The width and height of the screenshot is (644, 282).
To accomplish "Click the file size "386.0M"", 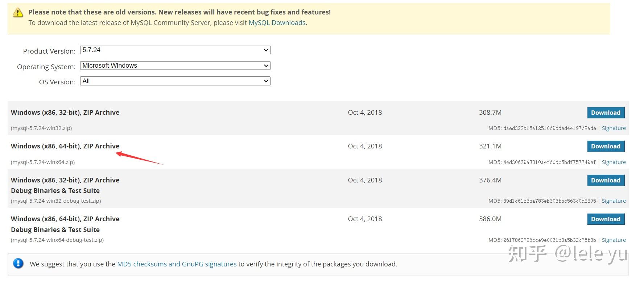I will click(490, 219).
